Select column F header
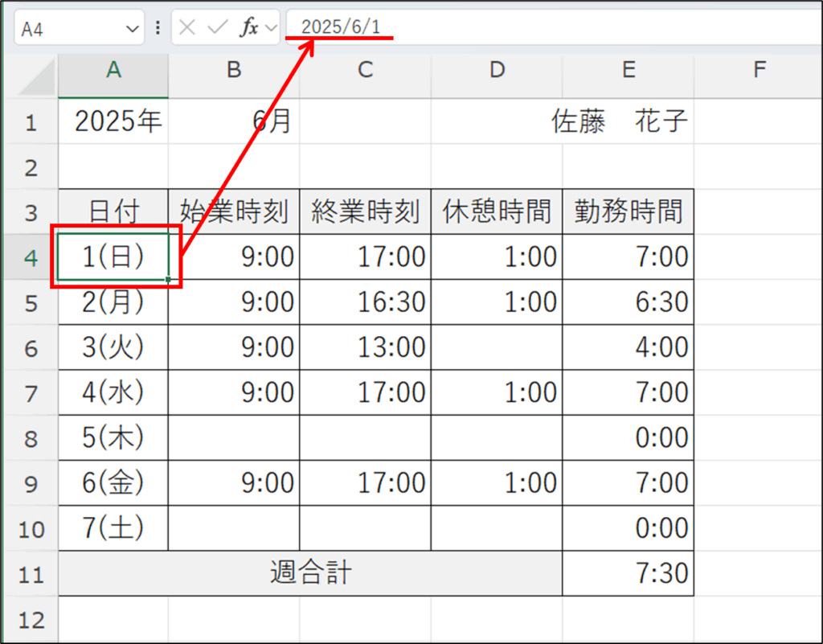 coord(758,71)
